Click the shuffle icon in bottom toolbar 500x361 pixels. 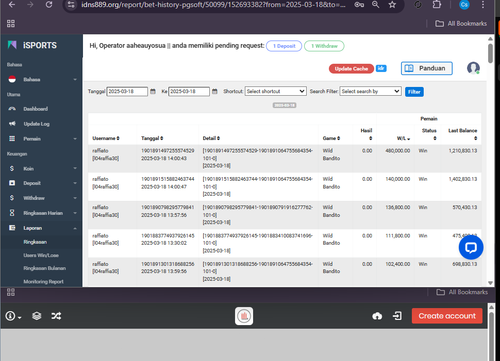pos(56,316)
